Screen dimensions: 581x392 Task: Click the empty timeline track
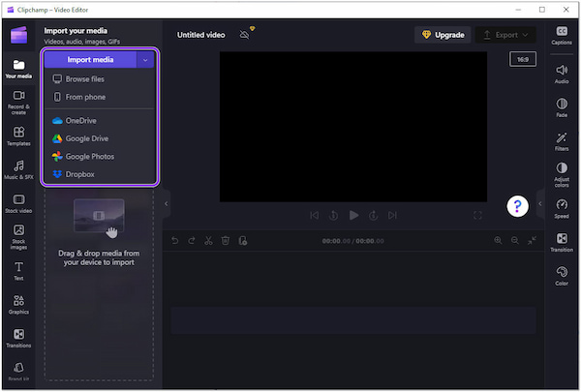353,320
